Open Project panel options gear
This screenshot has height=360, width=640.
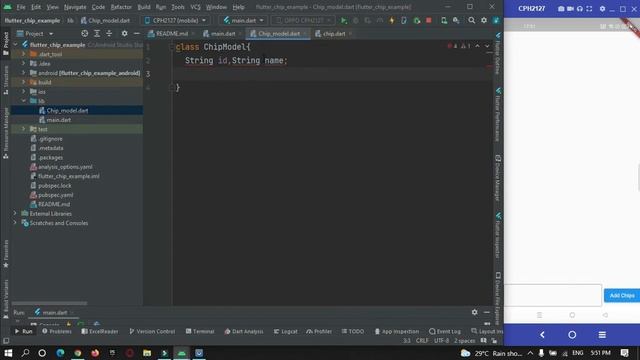click(x=124, y=34)
